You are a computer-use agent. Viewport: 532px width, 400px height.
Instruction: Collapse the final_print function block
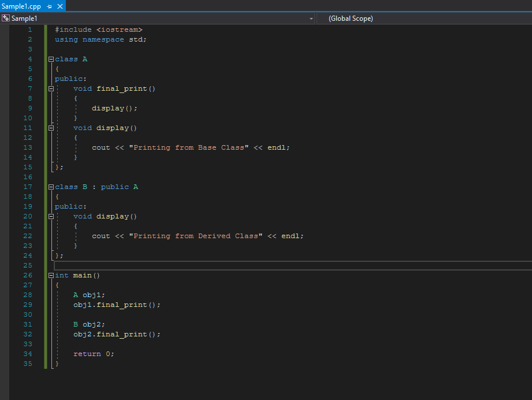click(x=51, y=89)
